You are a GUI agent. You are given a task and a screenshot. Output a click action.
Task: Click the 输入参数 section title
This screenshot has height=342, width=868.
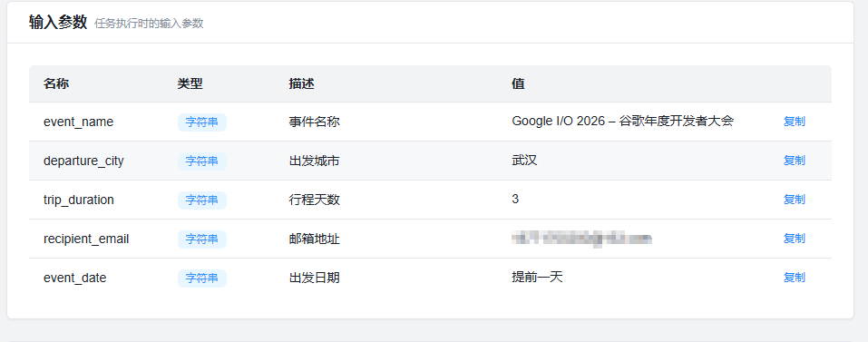58,22
